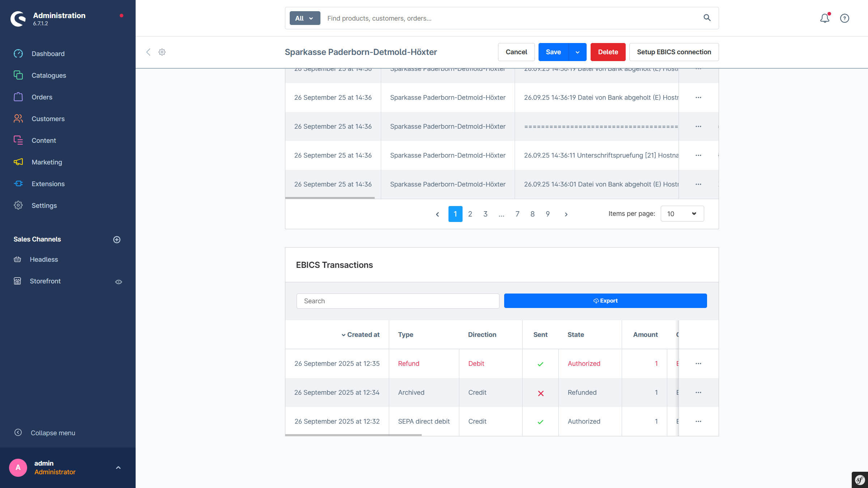Expand the Save button dropdown arrow
The image size is (868, 488).
point(578,52)
